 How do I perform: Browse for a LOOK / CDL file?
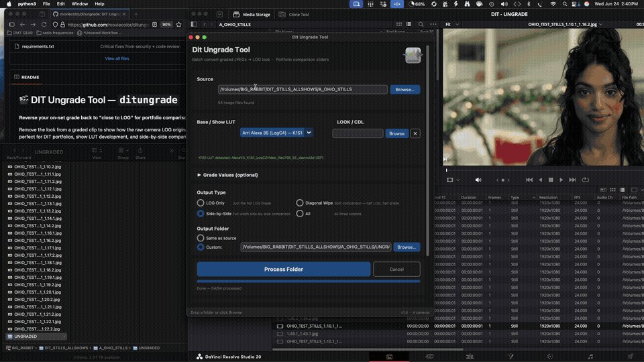point(396,133)
